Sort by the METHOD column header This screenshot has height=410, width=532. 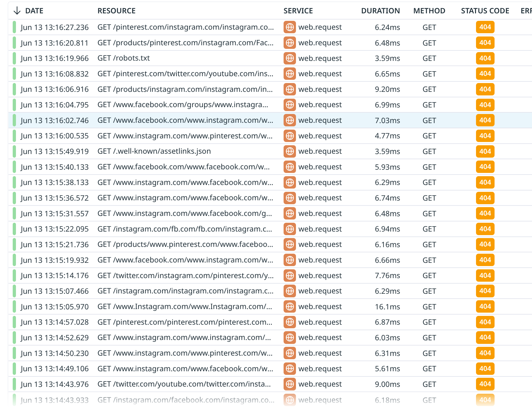[x=429, y=11]
